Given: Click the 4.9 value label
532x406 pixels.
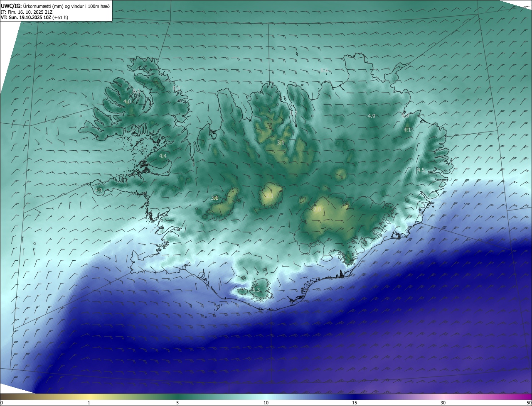Looking at the screenshot, I should [372, 116].
